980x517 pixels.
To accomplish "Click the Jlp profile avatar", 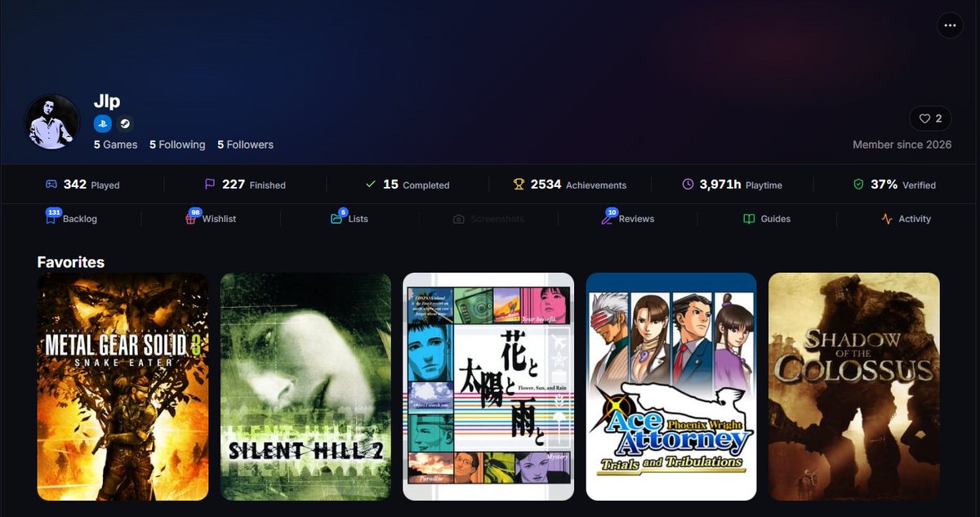I will pos(52,123).
